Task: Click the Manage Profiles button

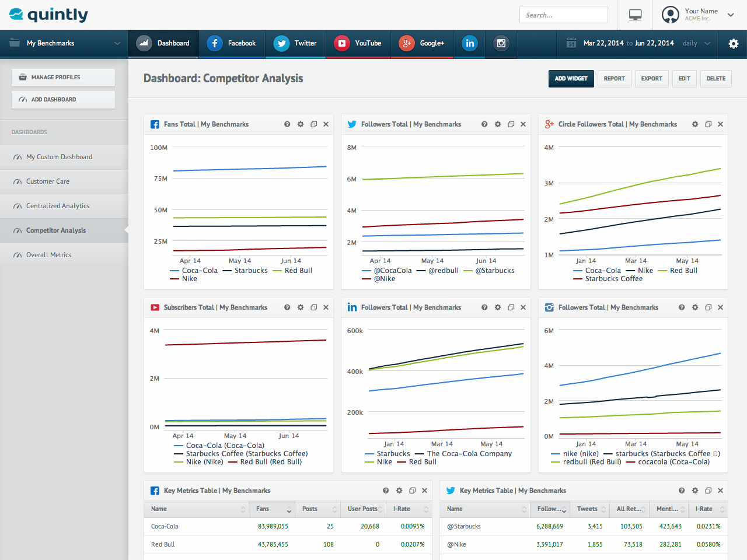Action: point(63,78)
